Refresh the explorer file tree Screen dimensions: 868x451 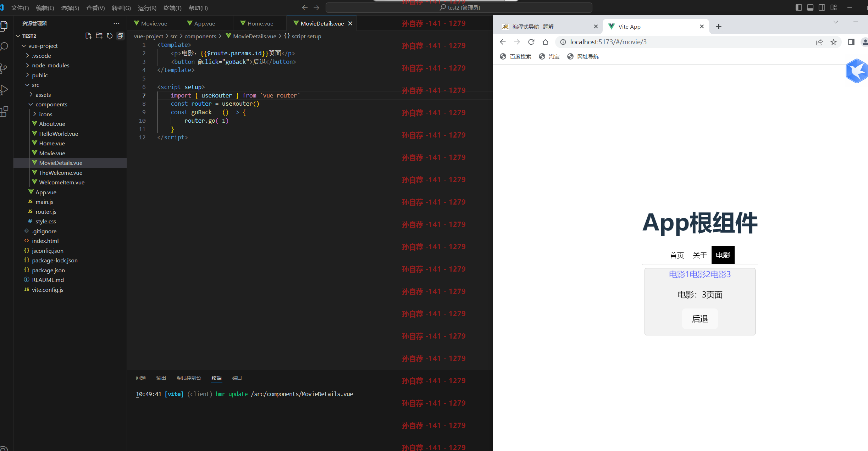click(110, 36)
